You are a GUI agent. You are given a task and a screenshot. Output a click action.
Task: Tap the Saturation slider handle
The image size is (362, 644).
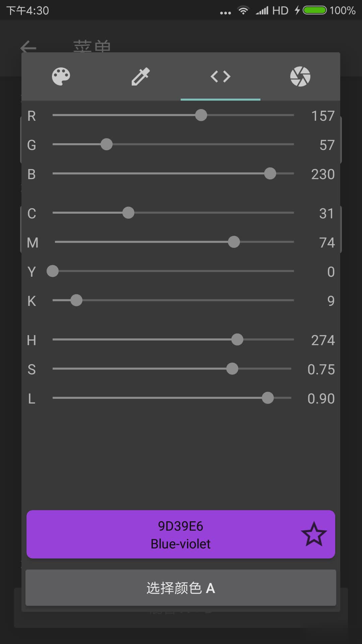tap(232, 369)
